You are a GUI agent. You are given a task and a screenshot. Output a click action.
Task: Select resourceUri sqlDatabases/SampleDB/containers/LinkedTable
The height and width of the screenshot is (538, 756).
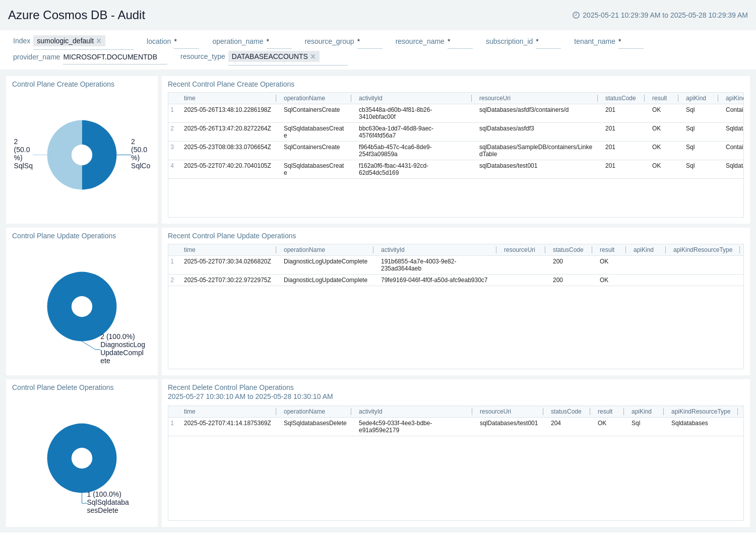click(536, 151)
